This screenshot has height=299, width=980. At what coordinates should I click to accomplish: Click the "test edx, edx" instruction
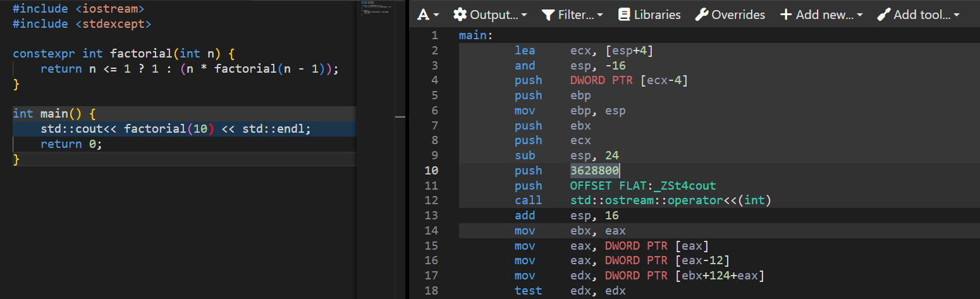click(x=569, y=291)
